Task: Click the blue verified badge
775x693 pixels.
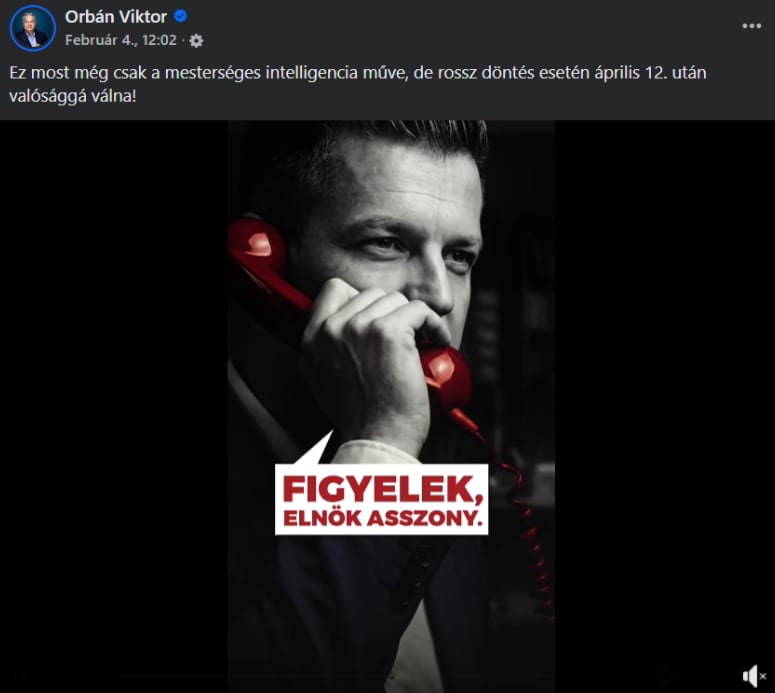Action: tap(181, 16)
